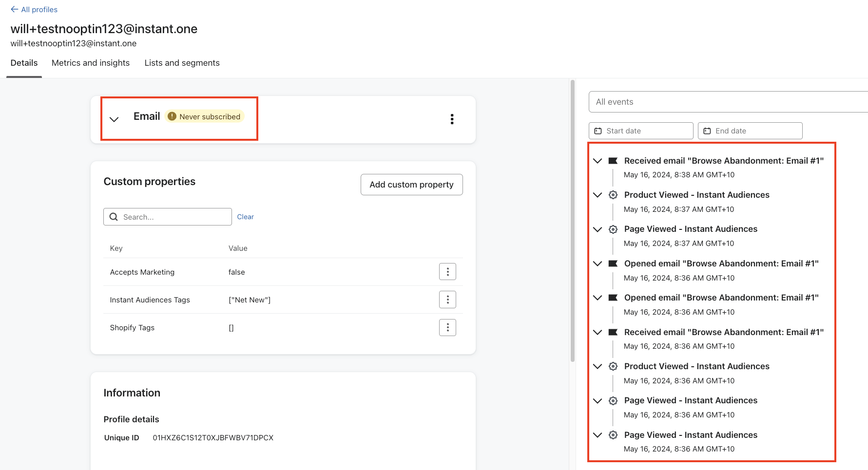Click the Value column header

[238, 248]
